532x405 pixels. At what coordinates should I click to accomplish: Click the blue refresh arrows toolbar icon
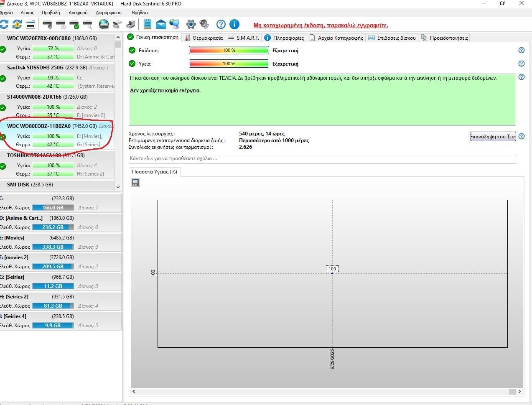click(4, 24)
